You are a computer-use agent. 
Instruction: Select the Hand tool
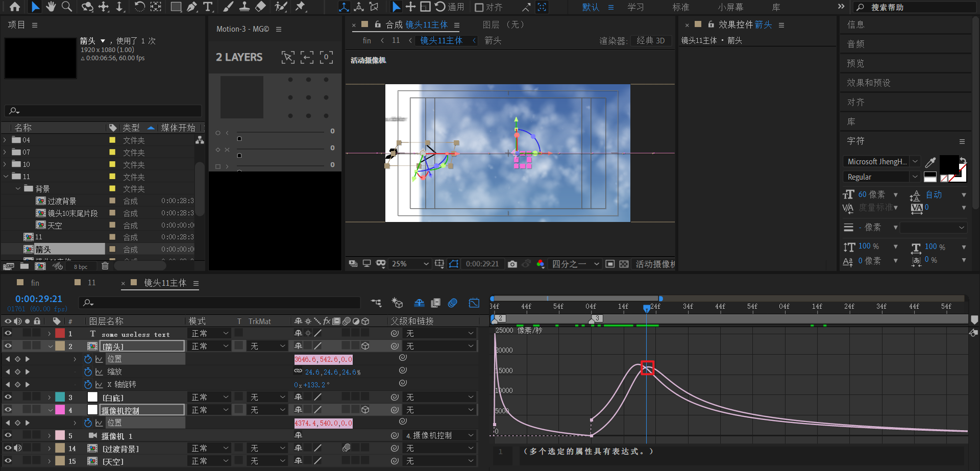(51, 7)
